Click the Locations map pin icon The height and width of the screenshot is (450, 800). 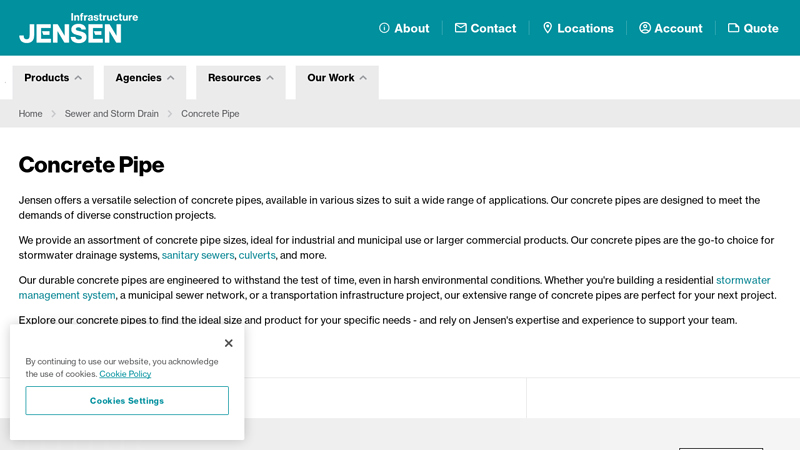tap(547, 28)
